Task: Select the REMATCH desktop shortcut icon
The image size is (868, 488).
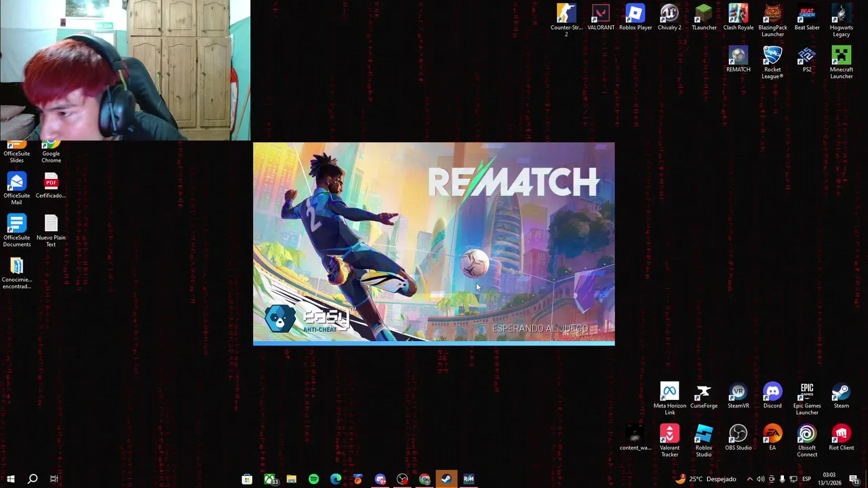Action: 738,60
